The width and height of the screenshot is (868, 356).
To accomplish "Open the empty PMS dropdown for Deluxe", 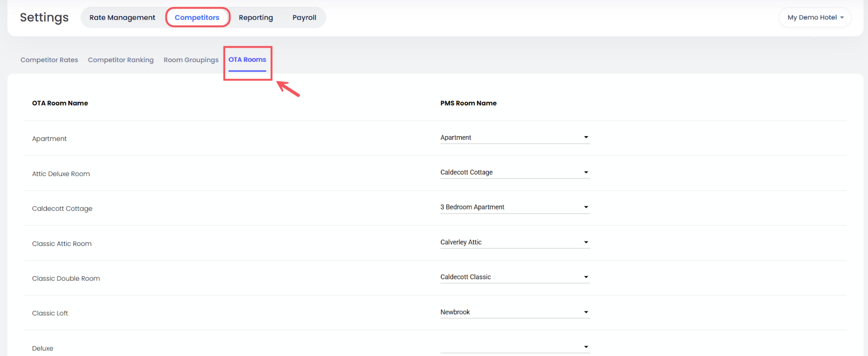I will point(514,347).
